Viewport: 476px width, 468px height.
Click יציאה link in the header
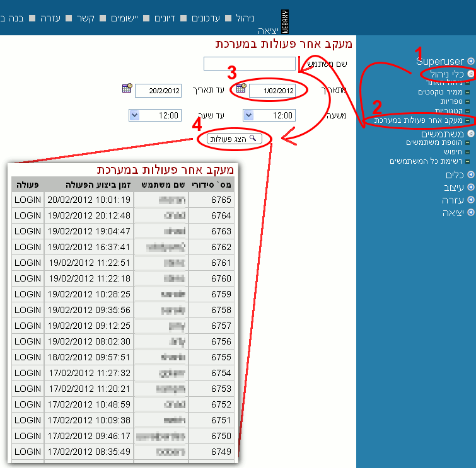pyautogui.click(x=268, y=31)
